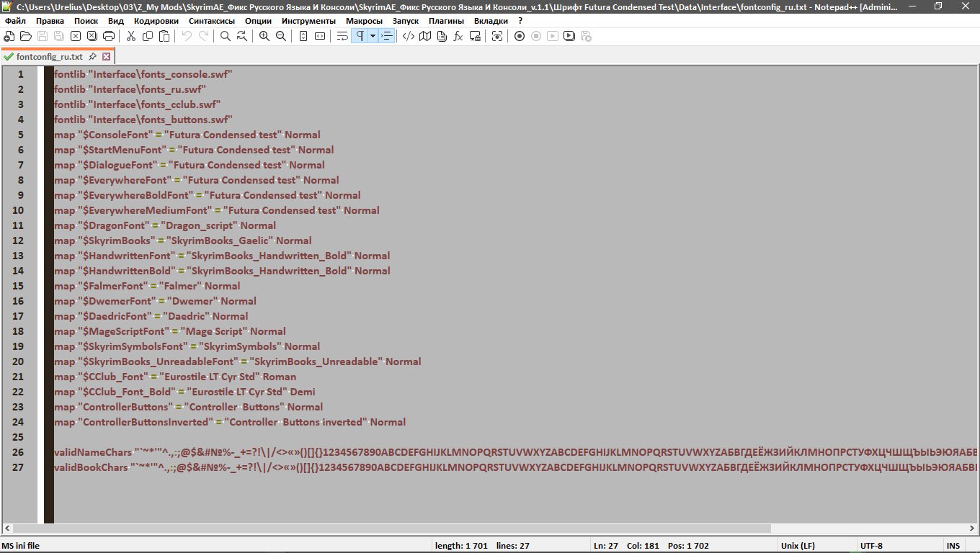Create a new document via New icon
The image size is (980, 553).
click(x=9, y=36)
